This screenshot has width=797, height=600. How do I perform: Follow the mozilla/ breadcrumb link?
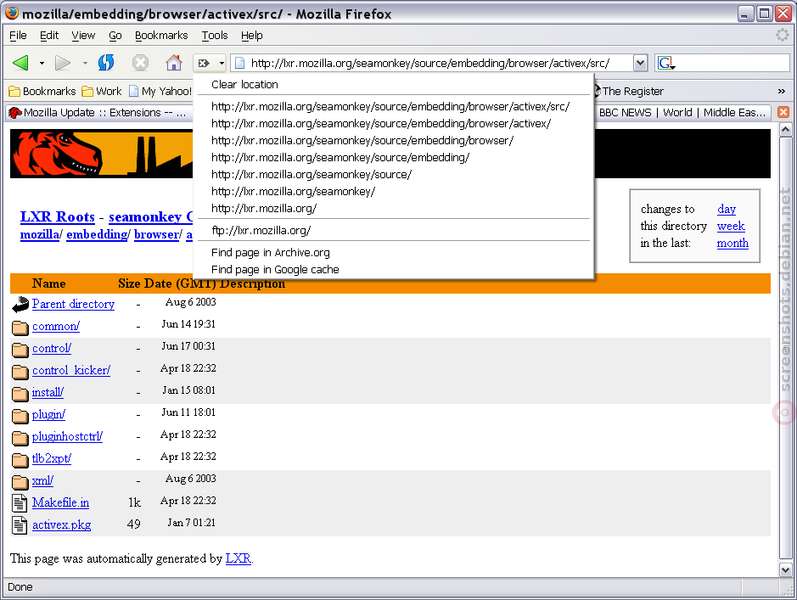(x=40, y=234)
